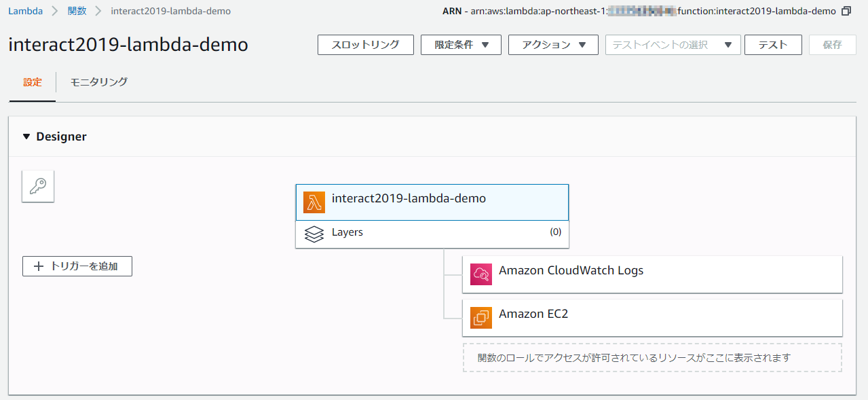
Task: Open the Amazon CloudWatch Logs resource icon
Action: (480, 274)
